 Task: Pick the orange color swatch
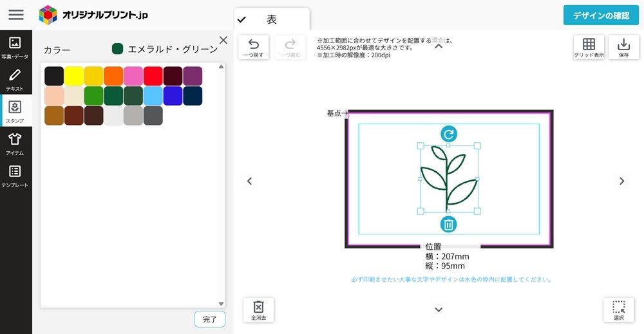113,76
